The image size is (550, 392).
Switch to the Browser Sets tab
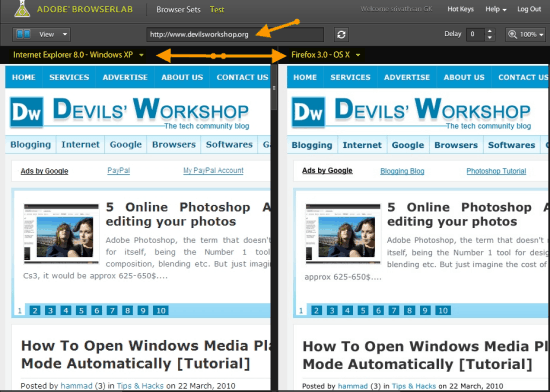(178, 9)
